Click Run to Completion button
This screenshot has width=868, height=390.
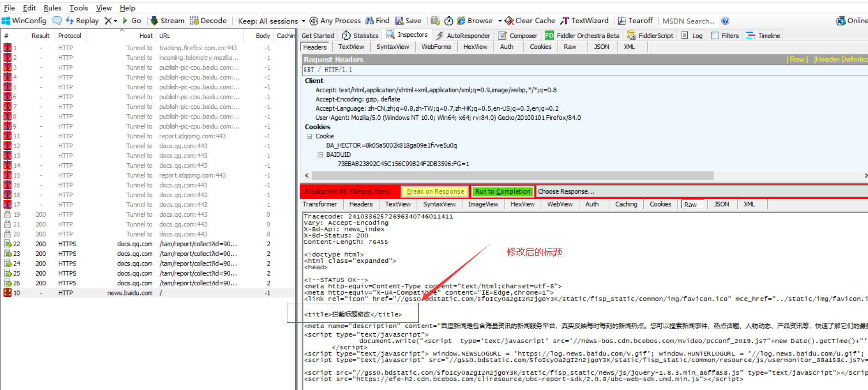503,191
